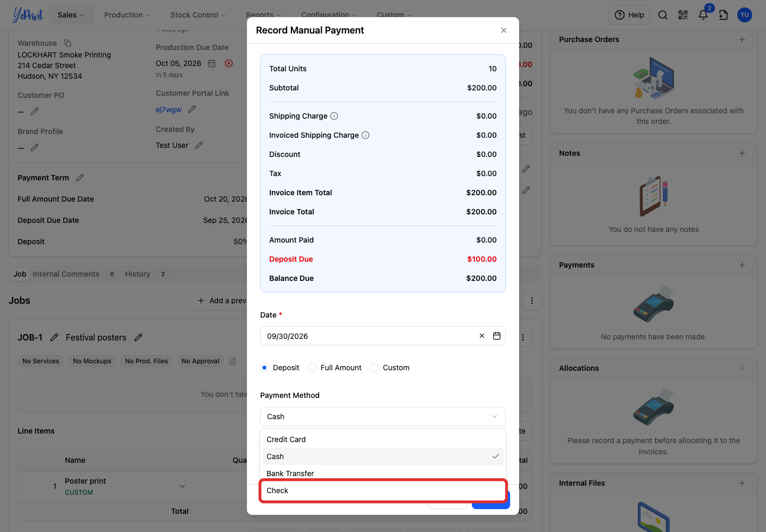
Task: Expand the Sales menu
Action: click(x=71, y=15)
